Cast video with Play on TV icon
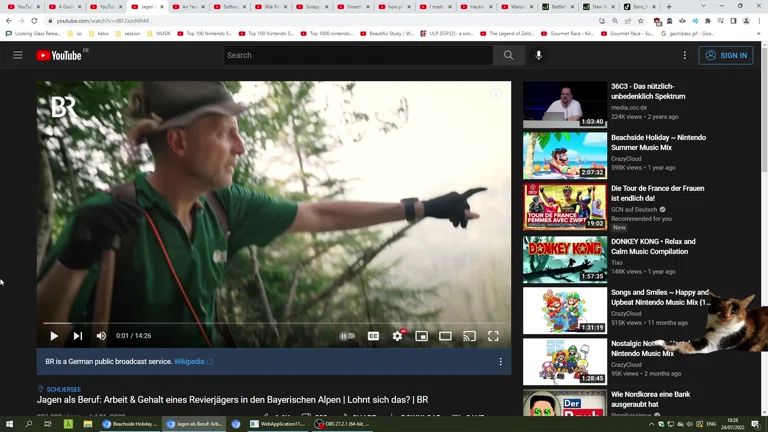Viewport: 768px width, 432px height. (x=469, y=337)
